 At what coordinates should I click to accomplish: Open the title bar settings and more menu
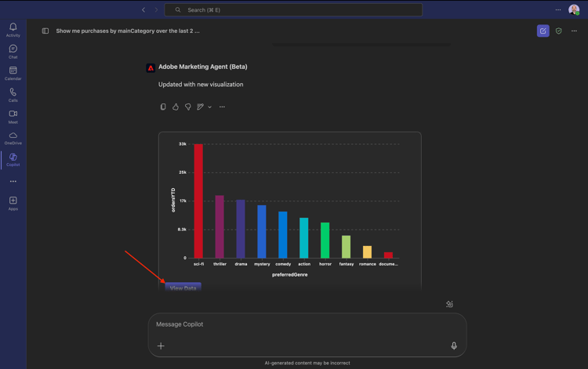558,9
